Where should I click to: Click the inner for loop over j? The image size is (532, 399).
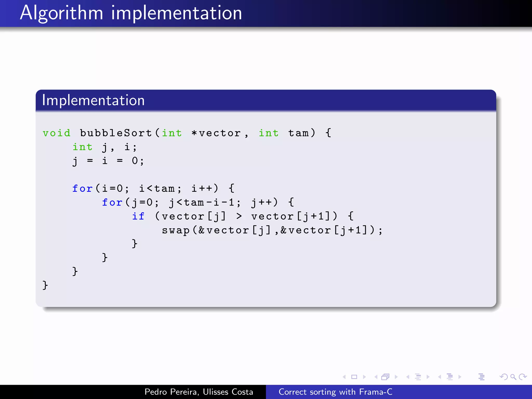(198, 202)
